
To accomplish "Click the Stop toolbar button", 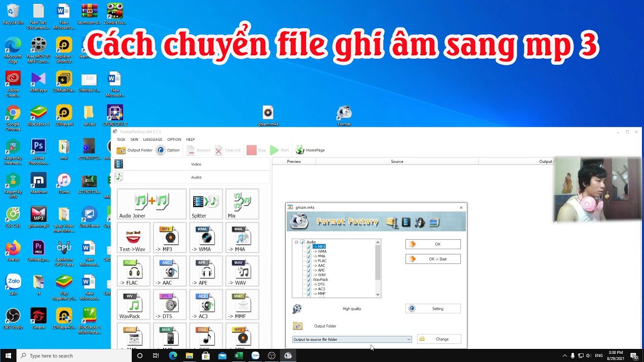I will [257, 150].
